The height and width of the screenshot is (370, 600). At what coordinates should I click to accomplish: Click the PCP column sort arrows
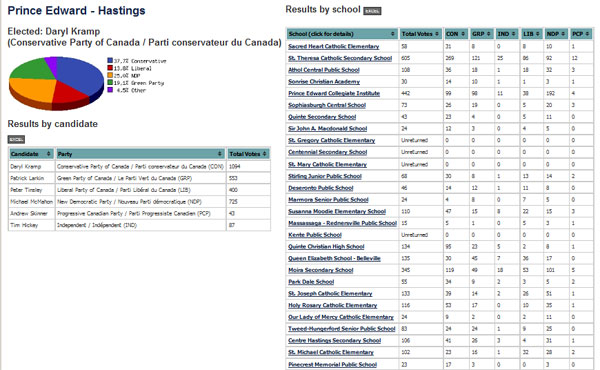[588, 34]
